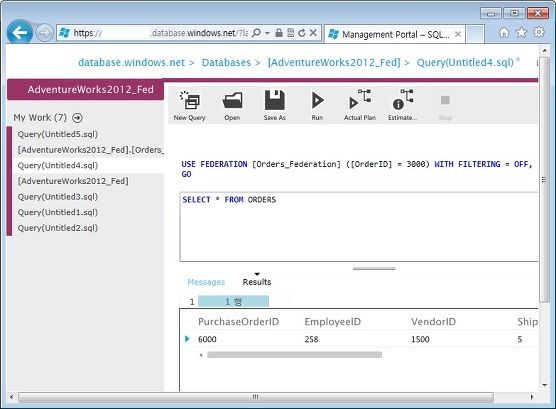Click into the SELECT * FROM ORDERS editor
Viewport: 556px width, 409px height.
point(359,227)
